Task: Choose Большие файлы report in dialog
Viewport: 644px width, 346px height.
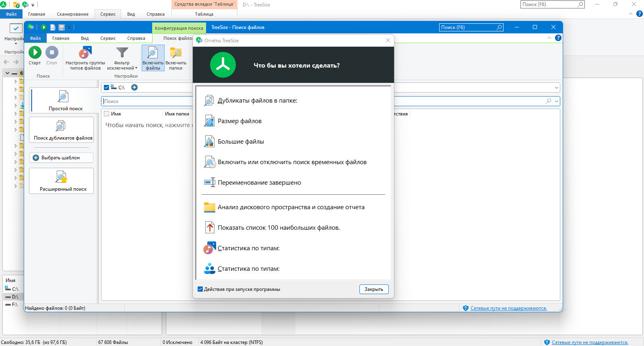Action: point(241,142)
